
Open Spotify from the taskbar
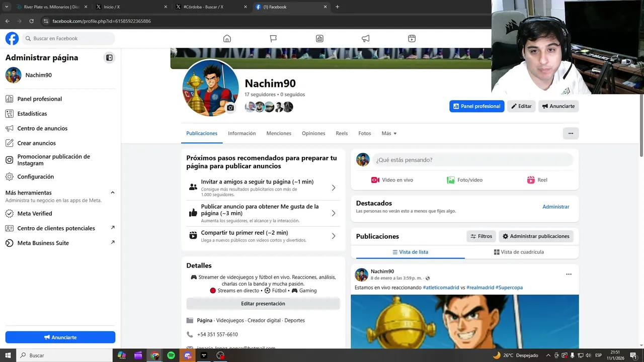(x=171, y=355)
